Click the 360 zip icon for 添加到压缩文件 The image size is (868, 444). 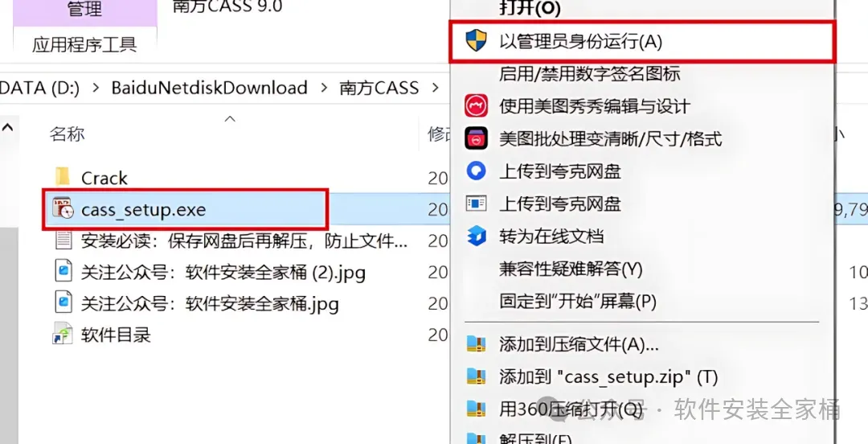476,344
